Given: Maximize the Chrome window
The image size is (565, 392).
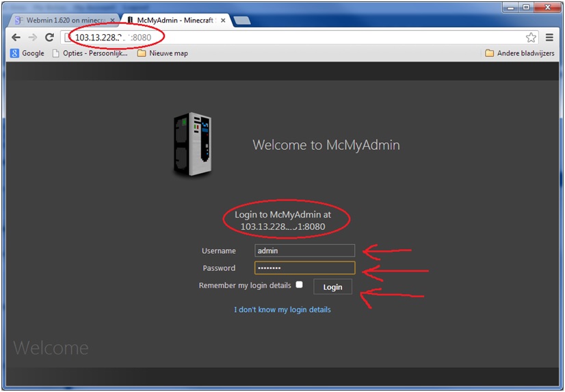Looking at the screenshot, I should pyautogui.click(x=526, y=8).
